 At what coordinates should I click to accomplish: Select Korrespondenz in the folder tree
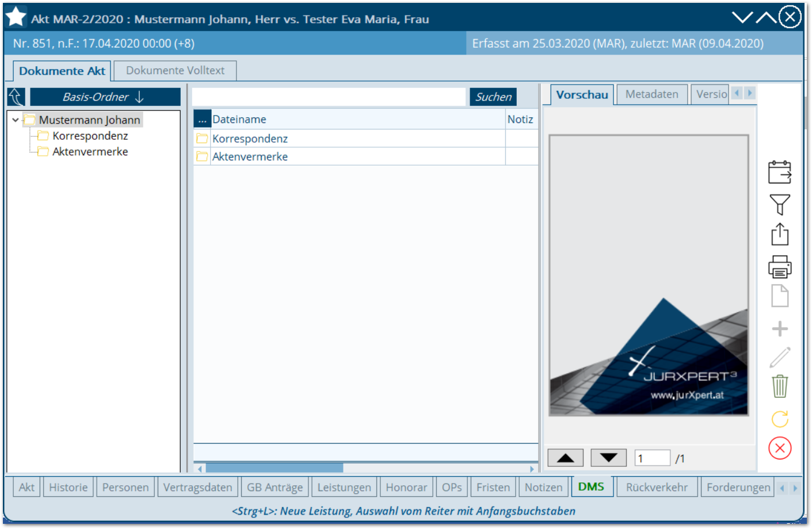point(90,136)
